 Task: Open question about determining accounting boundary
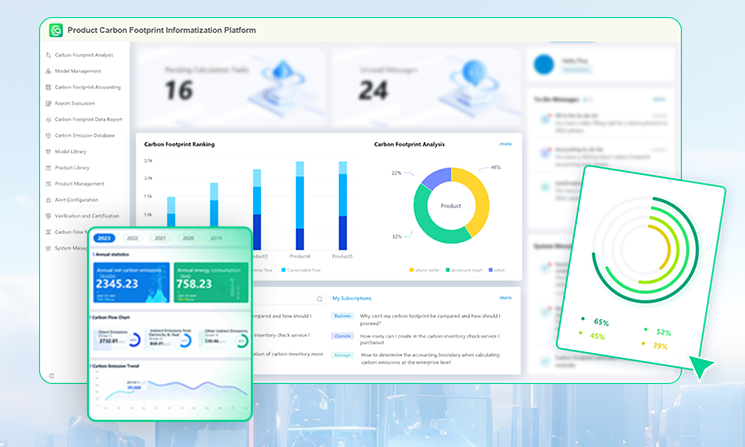430,358
